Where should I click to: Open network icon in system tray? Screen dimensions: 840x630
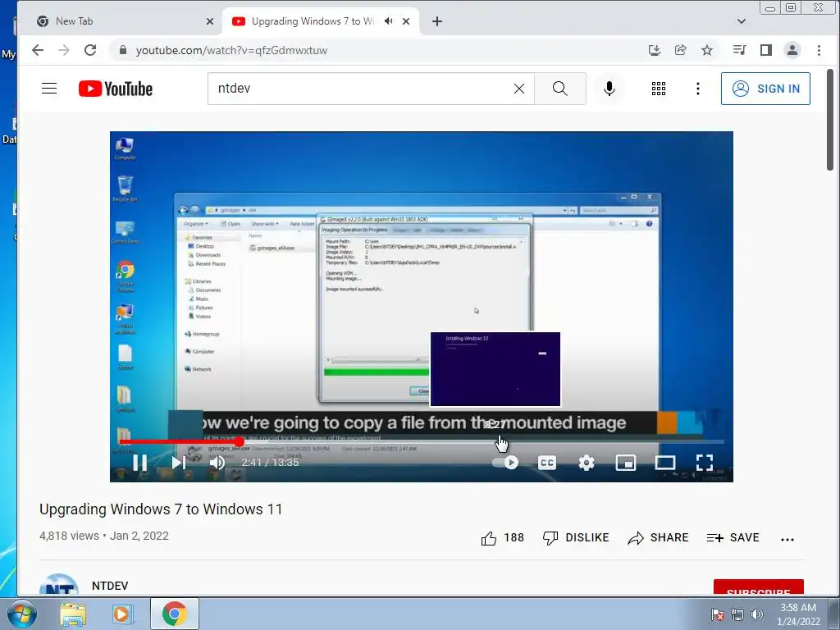[x=737, y=614]
